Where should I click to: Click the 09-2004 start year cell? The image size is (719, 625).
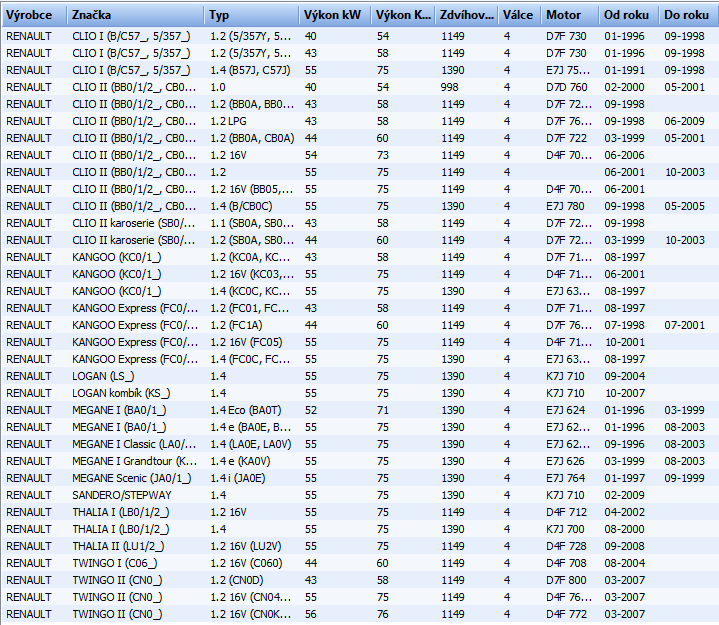click(625, 376)
